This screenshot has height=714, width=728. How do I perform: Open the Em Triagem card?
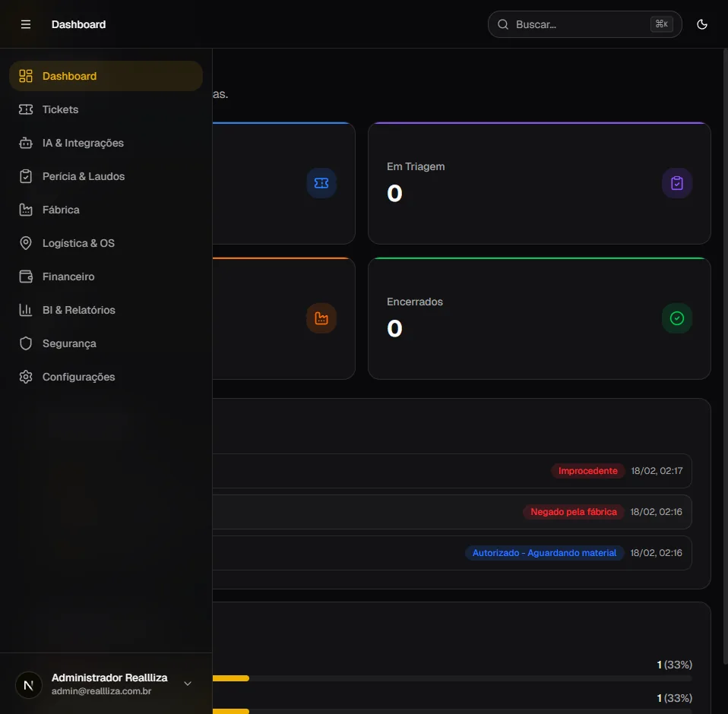coord(539,183)
